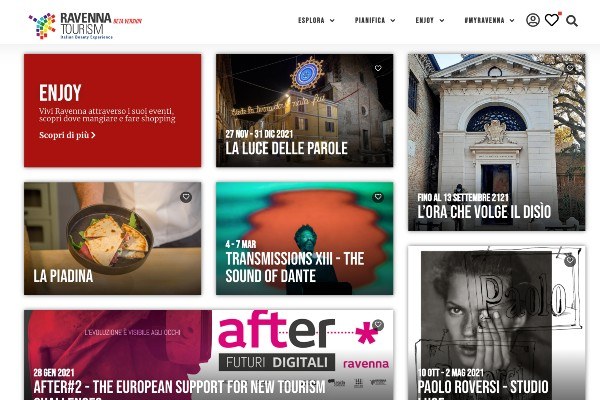
Task: Follow the 'Scopri di più' link
Action: 67,135
